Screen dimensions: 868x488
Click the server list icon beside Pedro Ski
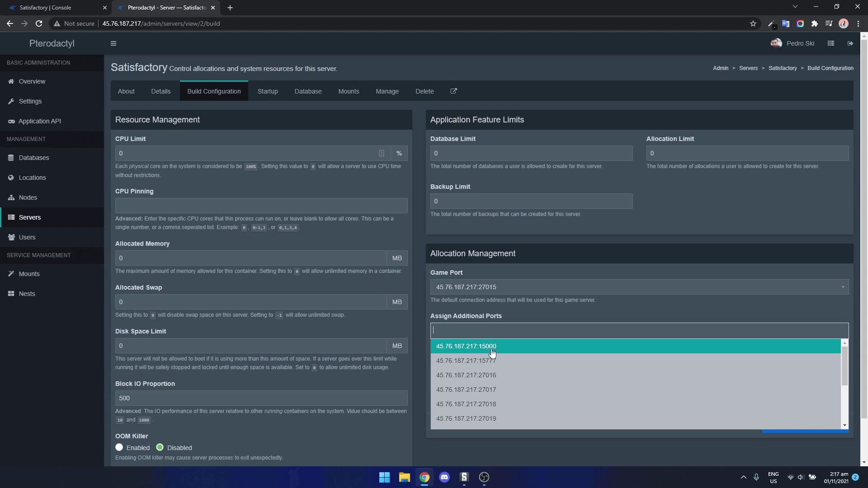[830, 43]
